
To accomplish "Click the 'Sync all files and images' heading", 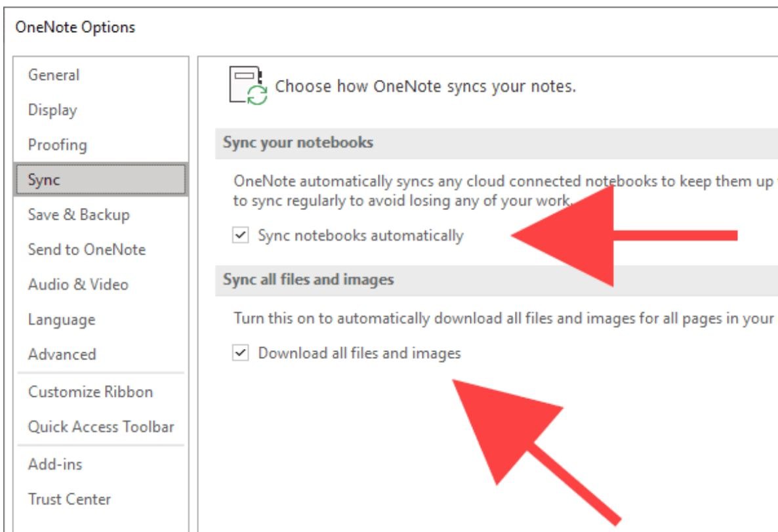I will click(308, 279).
